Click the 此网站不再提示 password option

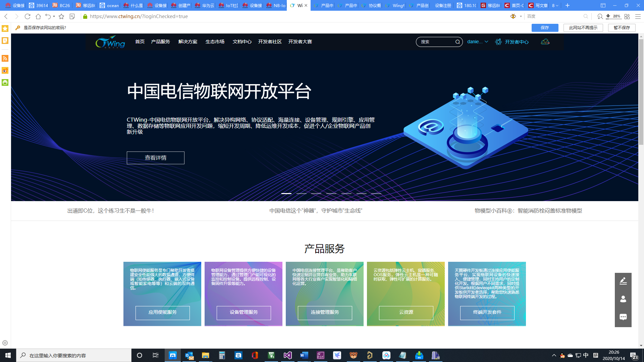(x=583, y=28)
